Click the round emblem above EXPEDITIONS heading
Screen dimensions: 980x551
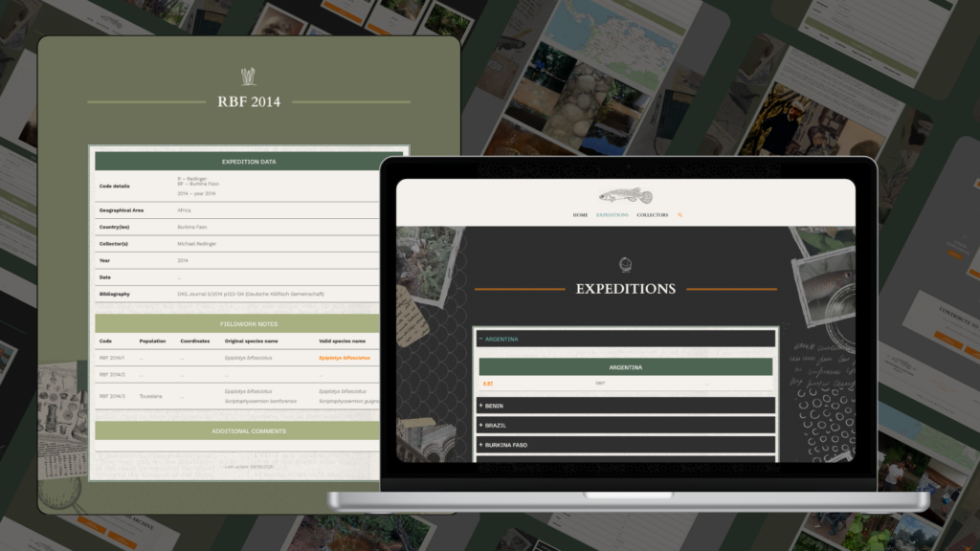[625, 264]
